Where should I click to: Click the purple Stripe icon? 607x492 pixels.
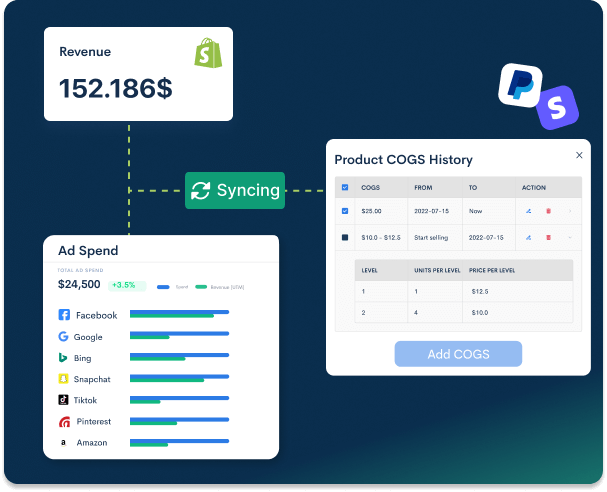pos(557,105)
